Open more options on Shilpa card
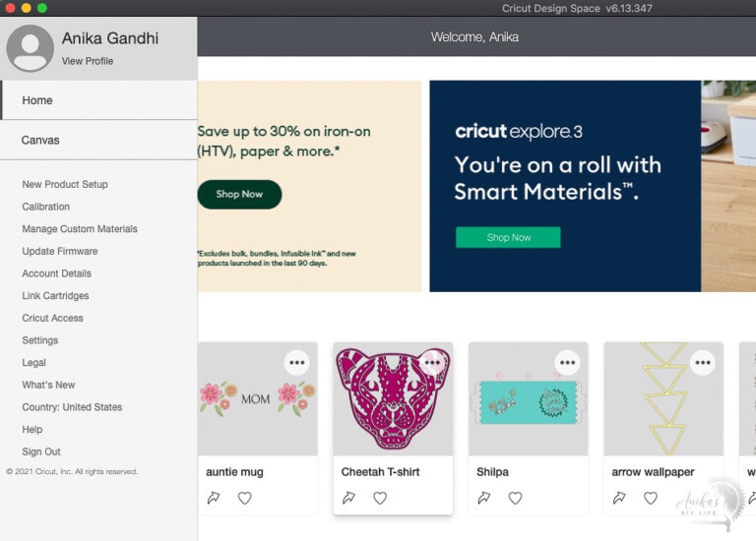Image resolution: width=756 pixels, height=541 pixels. tap(567, 363)
